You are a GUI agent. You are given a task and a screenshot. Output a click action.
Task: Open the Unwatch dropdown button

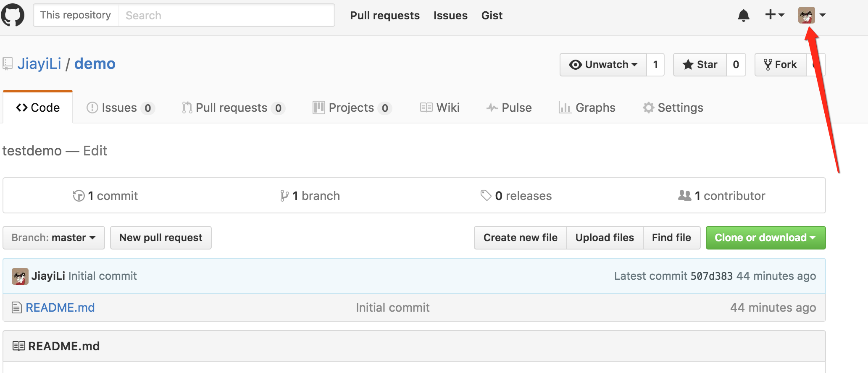tap(603, 65)
